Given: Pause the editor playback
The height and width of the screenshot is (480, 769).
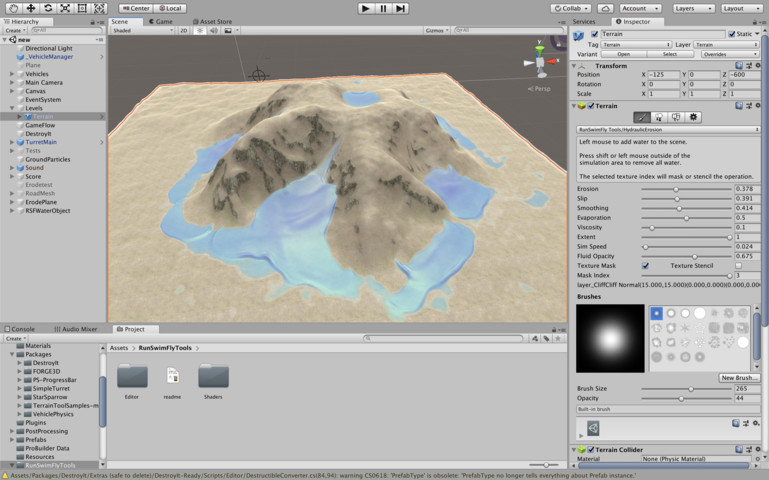Looking at the screenshot, I should pos(383,8).
